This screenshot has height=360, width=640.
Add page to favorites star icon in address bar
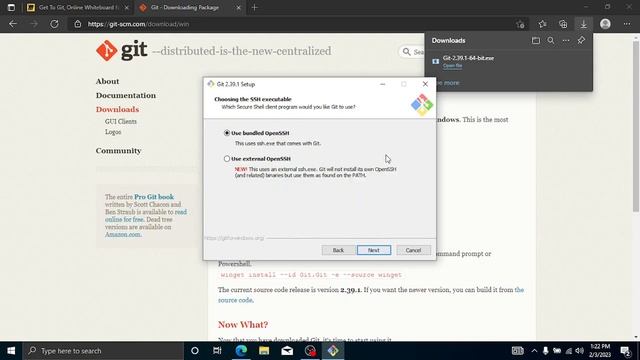[x=520, y=24]
